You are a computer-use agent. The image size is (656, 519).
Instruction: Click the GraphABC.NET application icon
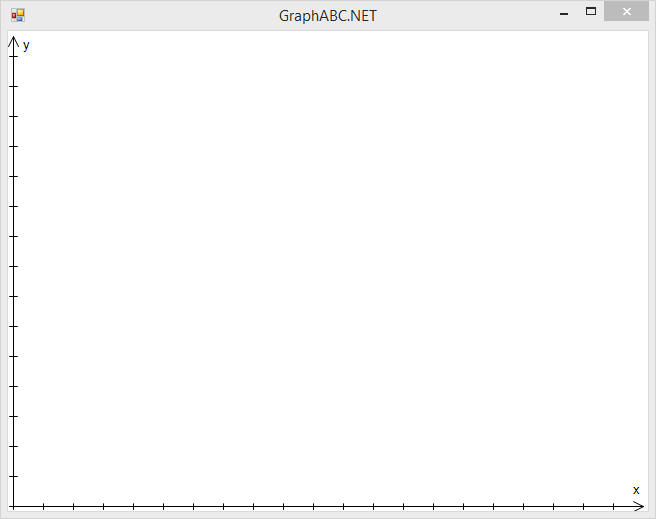(18, 15)
